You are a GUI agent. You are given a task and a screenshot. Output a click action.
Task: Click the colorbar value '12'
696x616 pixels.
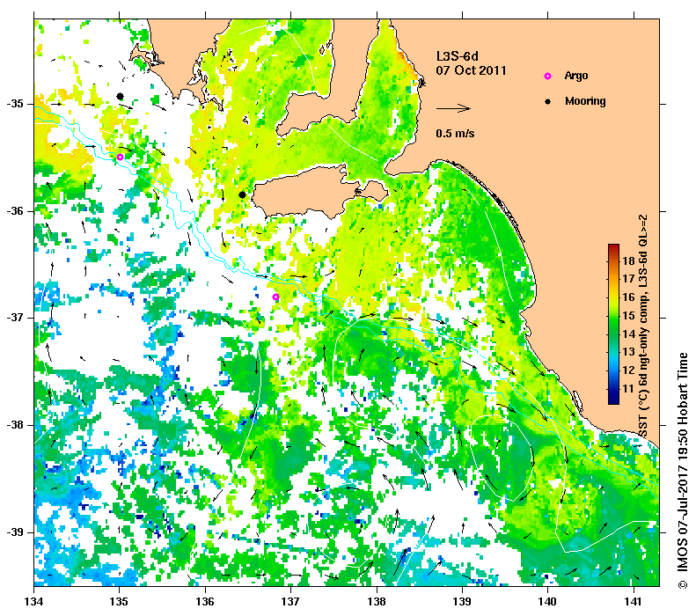(628, 370)
